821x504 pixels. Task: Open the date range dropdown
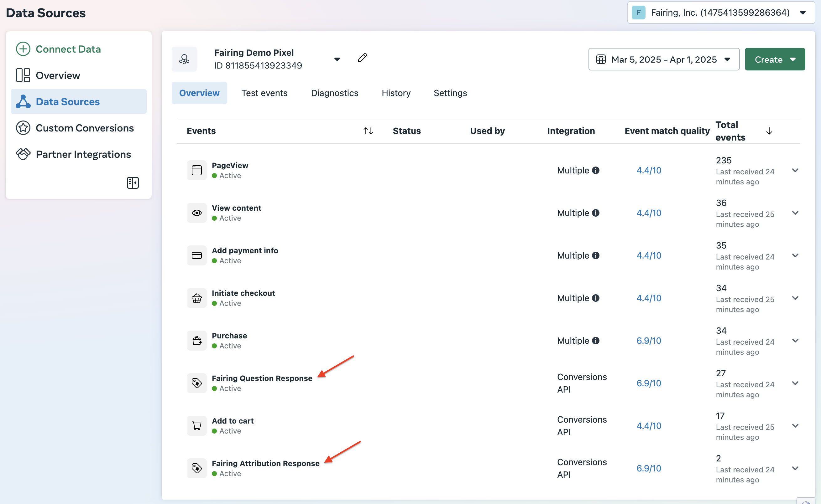click(x=664, y=59)
